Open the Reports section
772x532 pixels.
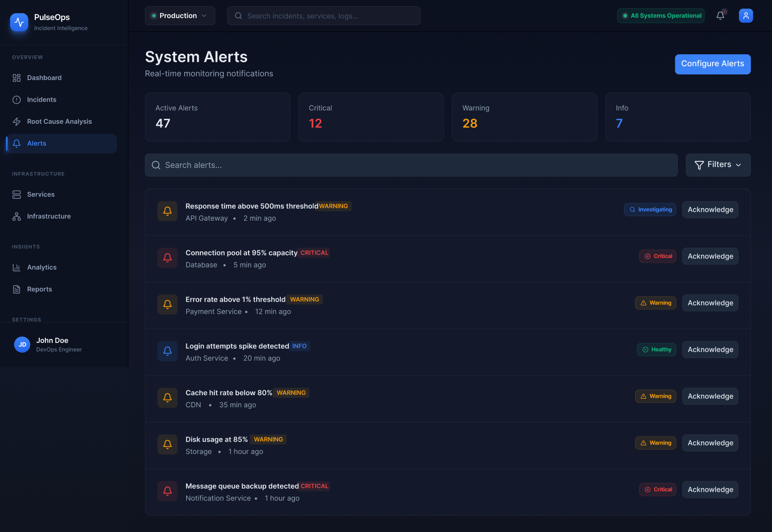[39, 289]
